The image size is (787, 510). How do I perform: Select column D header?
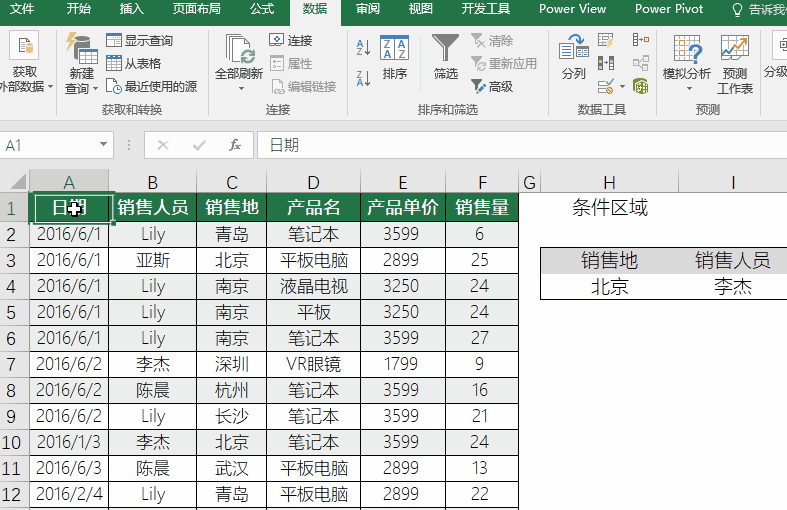313,182
